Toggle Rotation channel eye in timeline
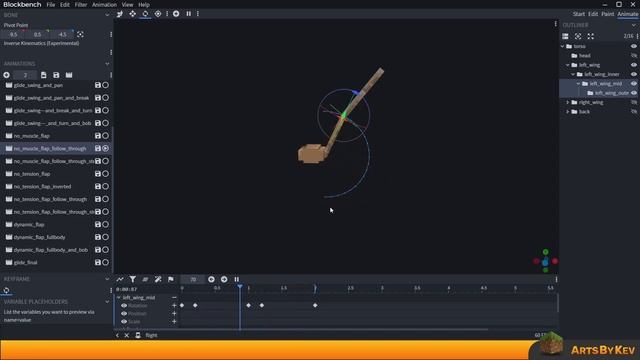The width and height of the screenshot is (640, 360). pyautogui.click(x=124, y=306)
